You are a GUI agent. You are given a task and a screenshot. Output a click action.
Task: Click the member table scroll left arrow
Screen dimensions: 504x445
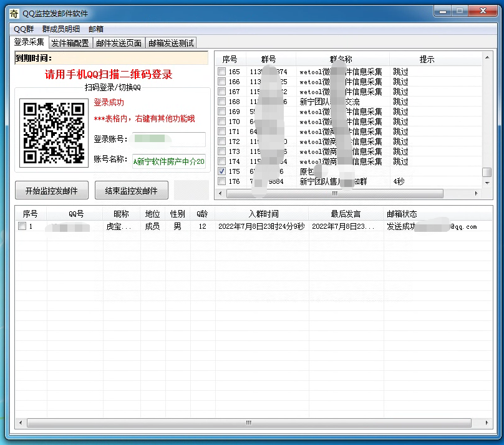[21, 423]
